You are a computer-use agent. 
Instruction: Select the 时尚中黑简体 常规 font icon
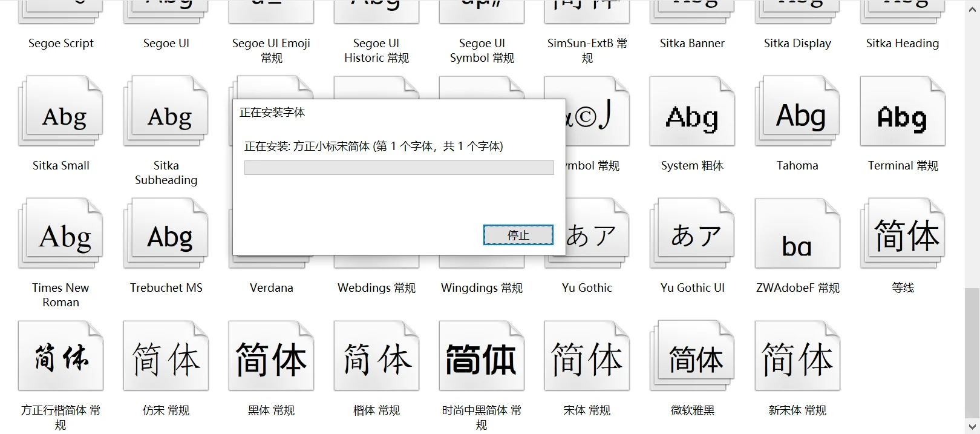pyautogui.click(x=482, y=356)
